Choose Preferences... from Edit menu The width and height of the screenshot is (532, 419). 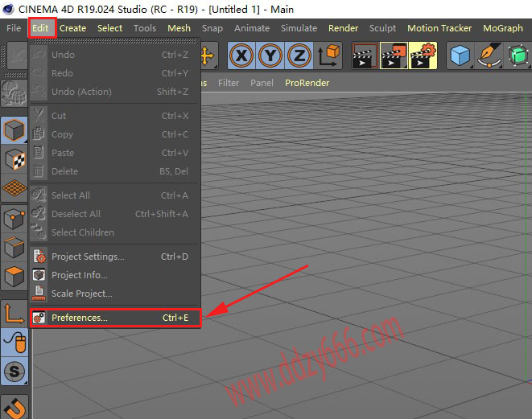pyautogui.click(x=115, y=318)
